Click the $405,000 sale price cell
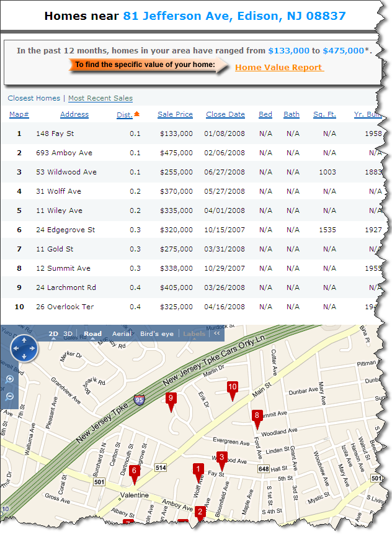This screenshot has width=392, height=534. [x=176, y=287]
